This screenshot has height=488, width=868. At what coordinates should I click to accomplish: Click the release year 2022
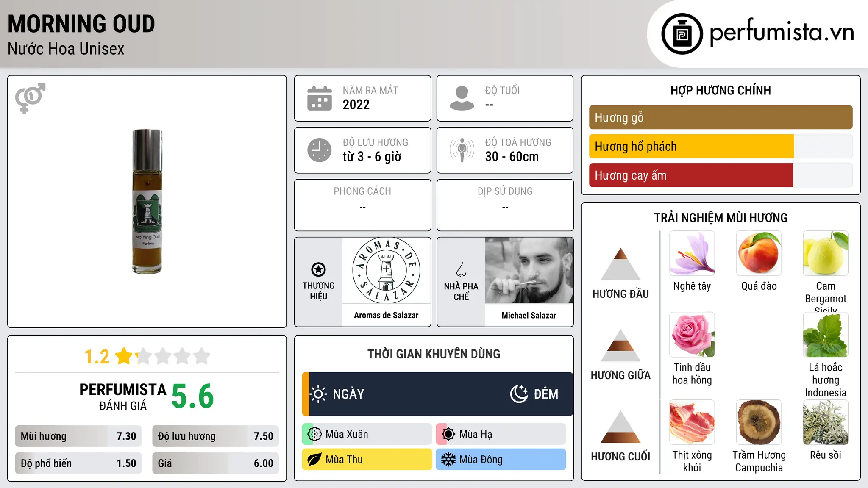(x=356, y=105)
